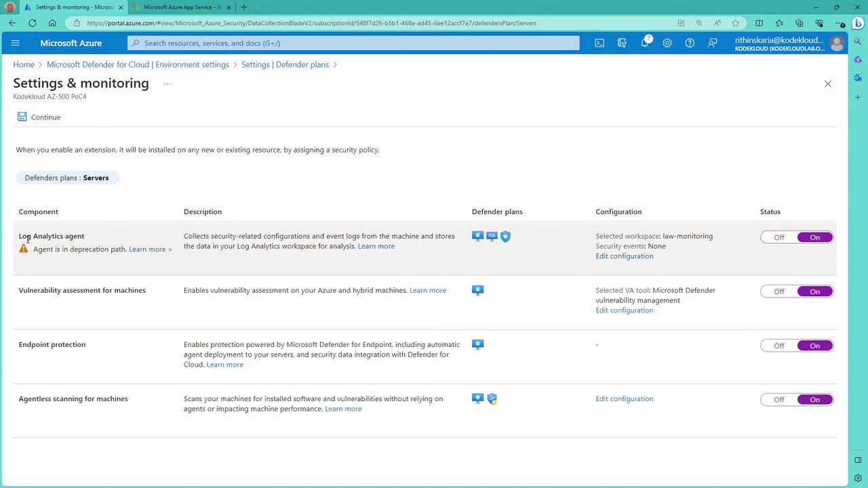Open Outlook from the Edge sidebar
The width and height of the screenshot is (868, 488).
pyautogui.click(x=858, y=78)
